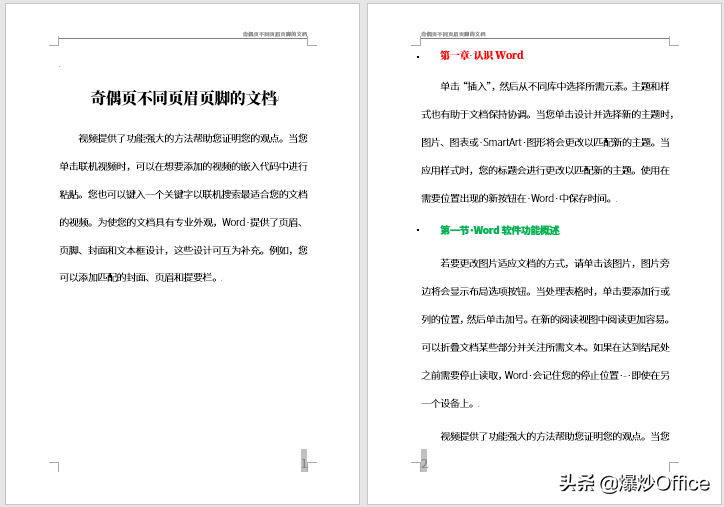Click the line containing 'SmartArt 图形'
Screen dimensions: 724x507
click(545, 142)
